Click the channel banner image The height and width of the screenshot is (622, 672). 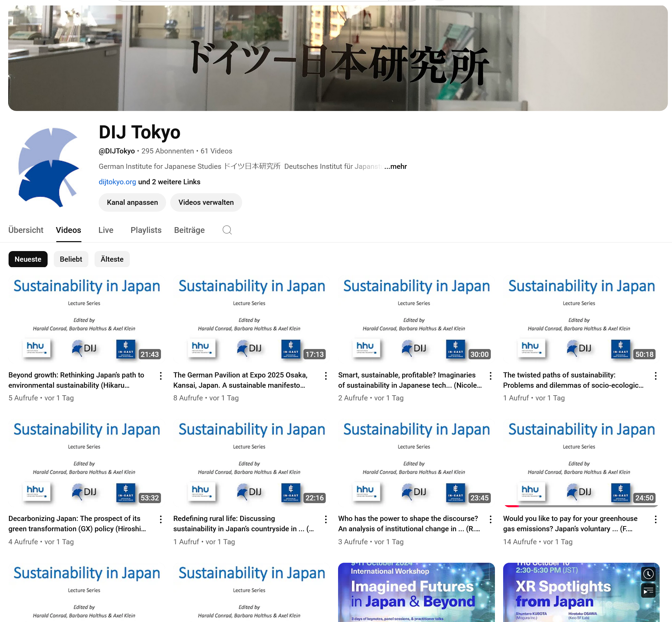(x=338, y=58)
